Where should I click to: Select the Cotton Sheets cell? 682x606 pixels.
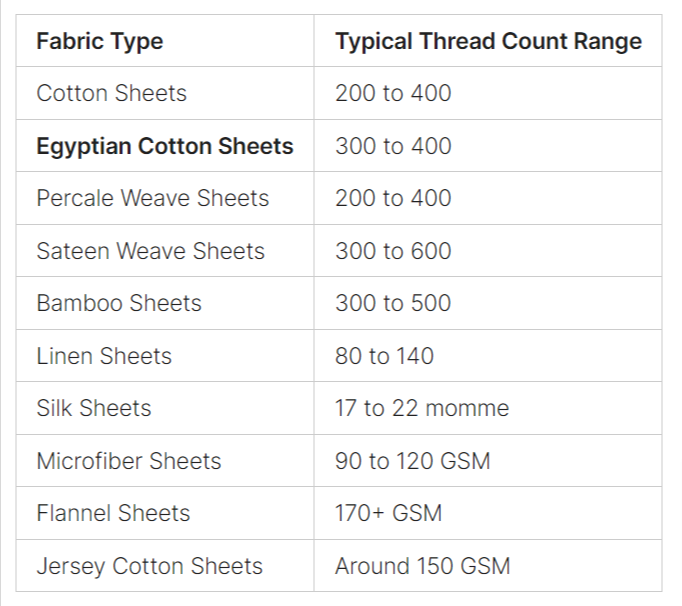pyautogui.click(x=112, y=94)
